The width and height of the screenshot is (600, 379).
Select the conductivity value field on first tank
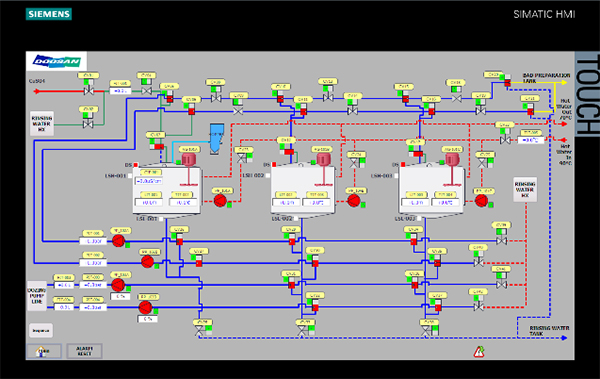click(148, 181)
